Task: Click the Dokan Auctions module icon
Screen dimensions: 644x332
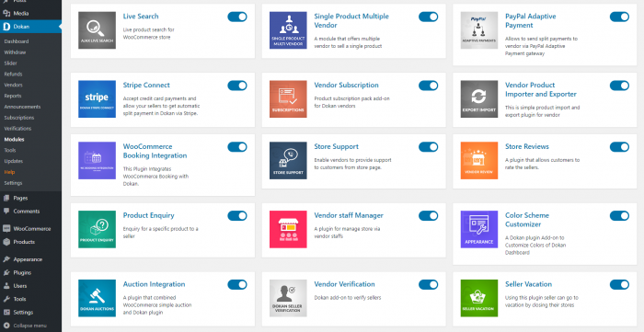Action: tap(97, 298)
